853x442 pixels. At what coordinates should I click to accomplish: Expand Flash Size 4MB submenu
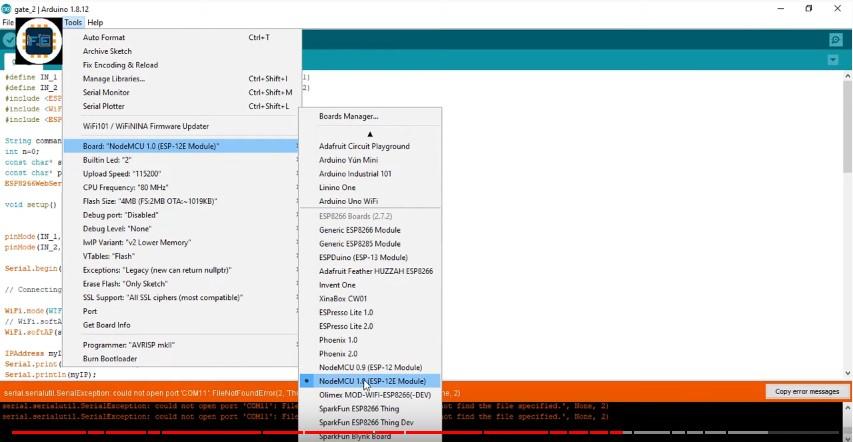pyautogui.click(x=182, y=201)
